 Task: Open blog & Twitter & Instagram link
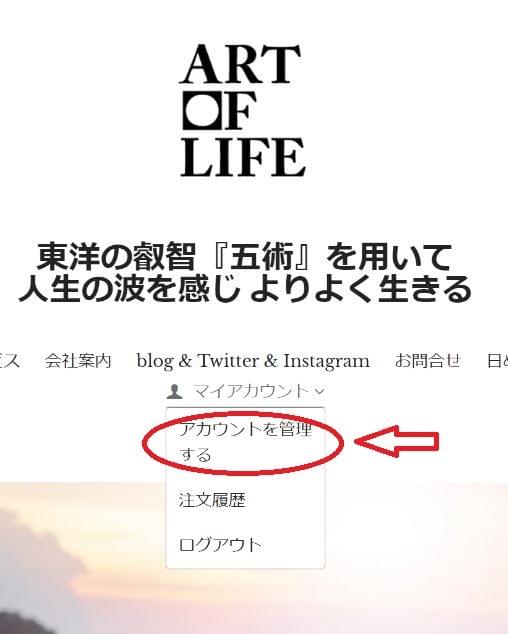253,361
